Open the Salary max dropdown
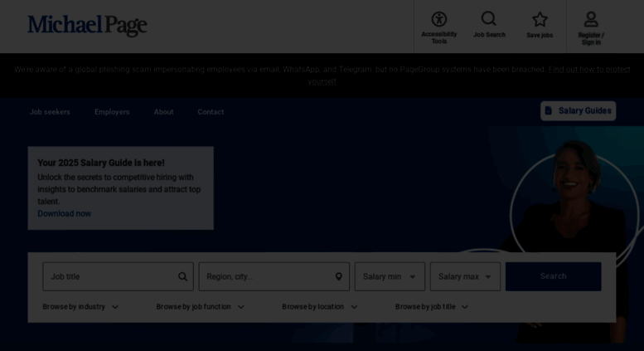644x351 pixels. 465,276
